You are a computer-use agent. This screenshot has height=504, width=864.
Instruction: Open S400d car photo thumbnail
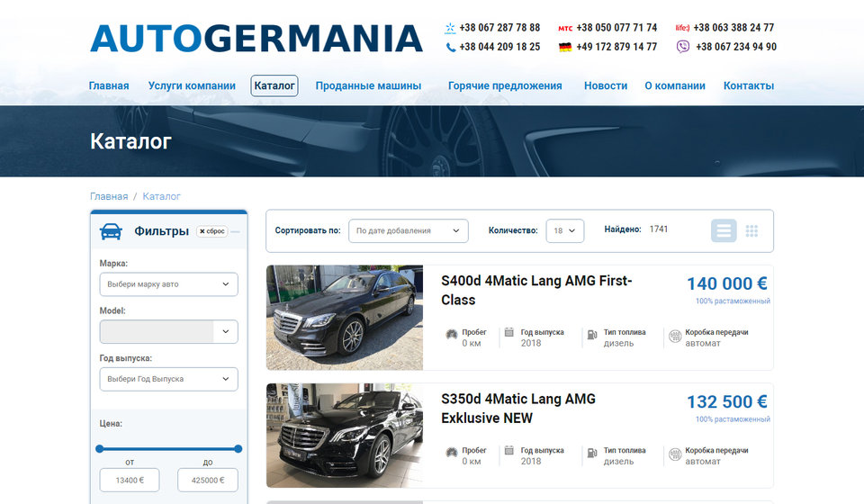pos(345,318)
